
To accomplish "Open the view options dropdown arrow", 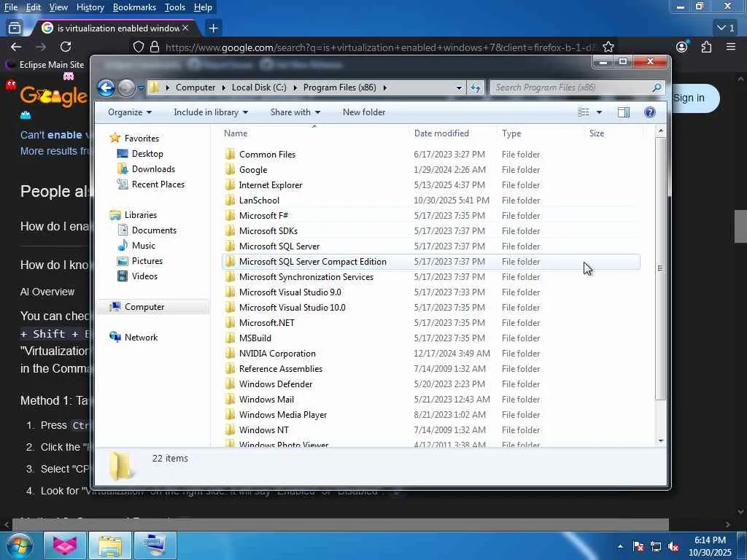I will pos(599,112).
